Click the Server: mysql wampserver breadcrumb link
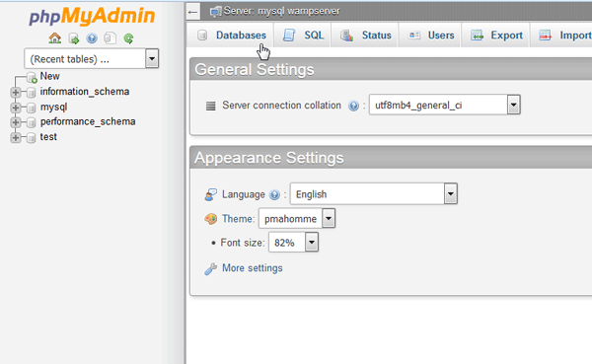Screen dimensions: 592x364 [281, 11]
